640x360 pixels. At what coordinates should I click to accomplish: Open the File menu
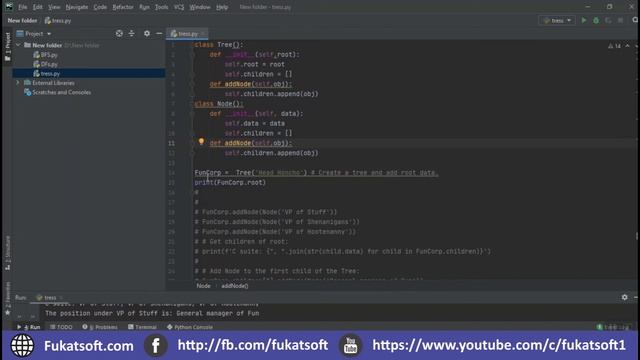pos(22,7)
